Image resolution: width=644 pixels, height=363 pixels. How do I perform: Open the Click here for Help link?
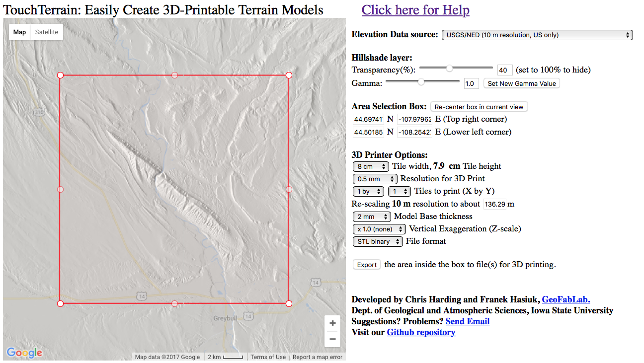point(415,10)
